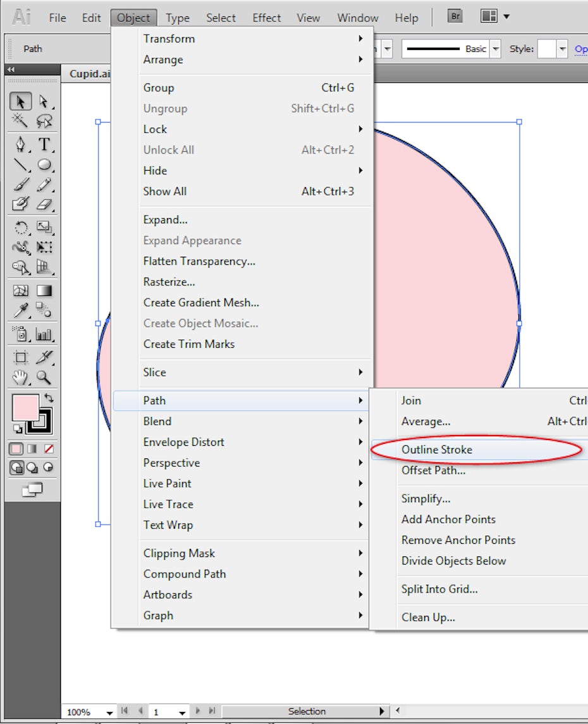This screenshot has width=588, height=724.
Task: Open the Cupid.ai document tab
Action: pyautogui.click(x=90, y=74)
